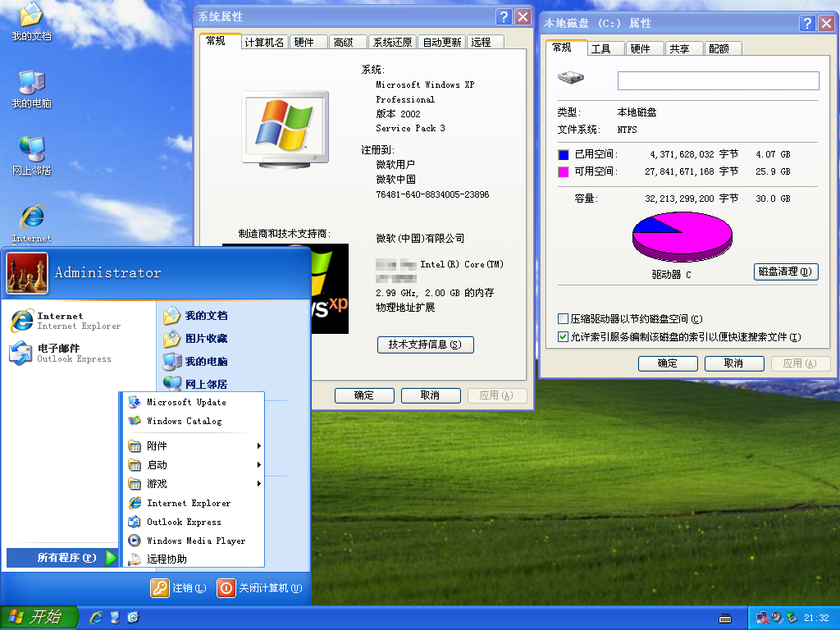This screenshot has height=630, width=840.
Task: Switch to 工具 tab in disk properties
Action: [x=605, y=48]
